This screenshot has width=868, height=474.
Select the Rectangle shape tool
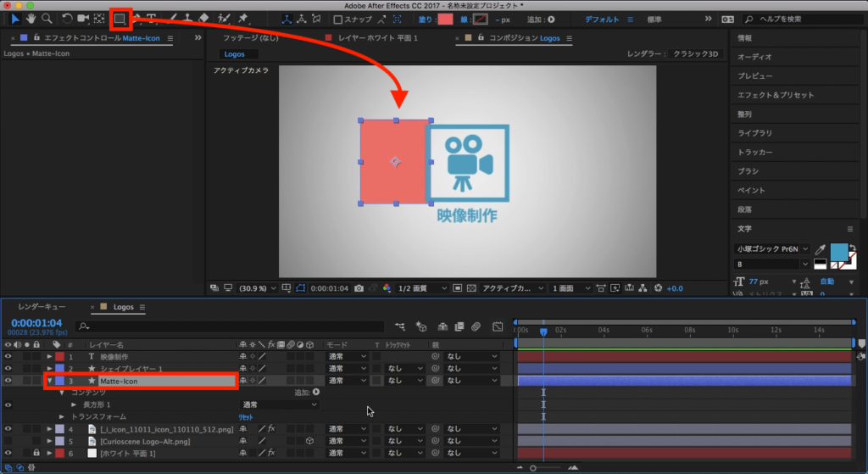(x=120, y=18)
